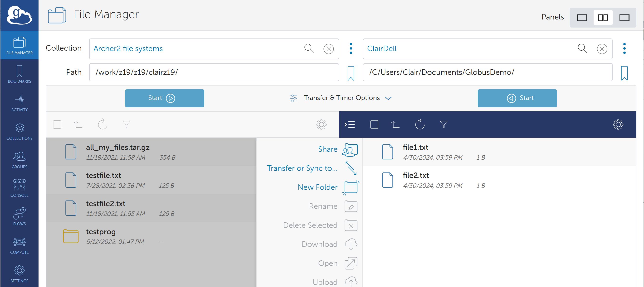Open File Manager in the sidebar
The image size is (644, 287).
click(19, 45)
